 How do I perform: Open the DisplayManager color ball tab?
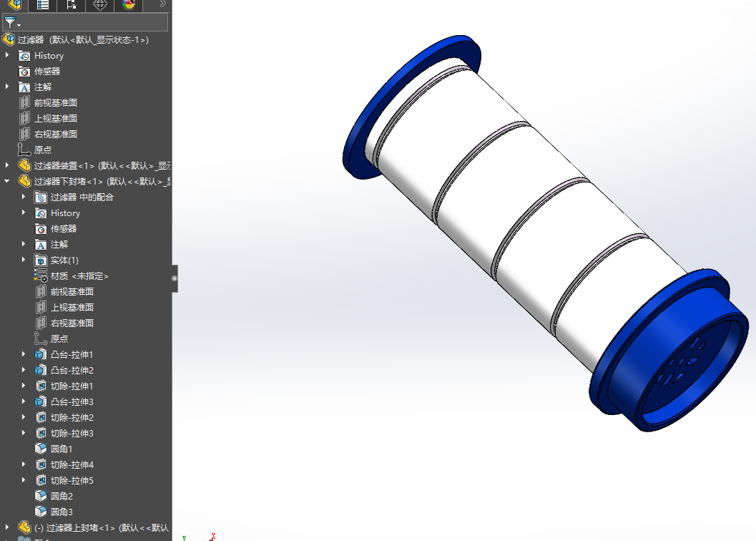coord(129,5)
